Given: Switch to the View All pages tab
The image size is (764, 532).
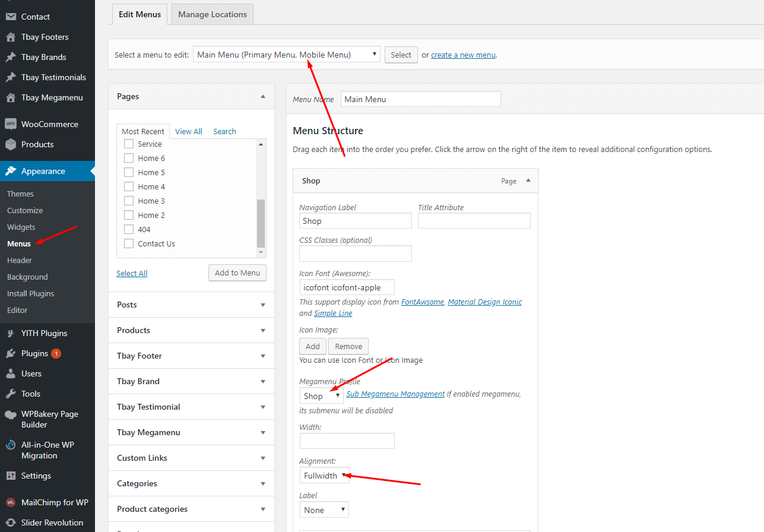Looking at the screenshot, I should pos(188,131).
